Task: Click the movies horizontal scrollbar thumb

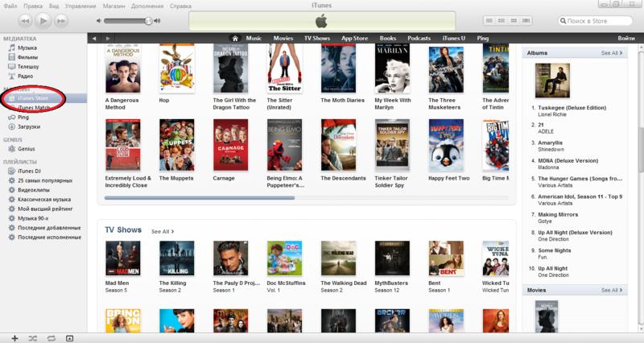Action: coord(200,197)
